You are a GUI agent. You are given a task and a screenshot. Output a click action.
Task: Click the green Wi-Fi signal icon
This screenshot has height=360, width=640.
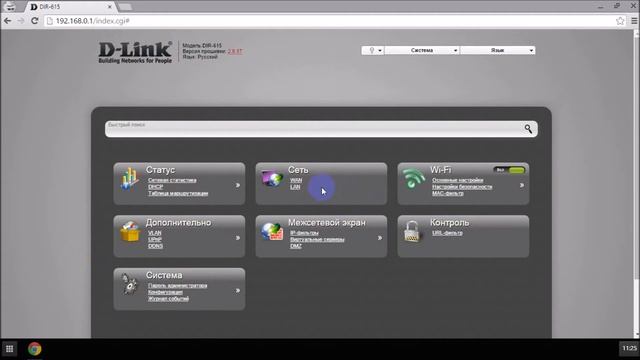coord(413,178)
